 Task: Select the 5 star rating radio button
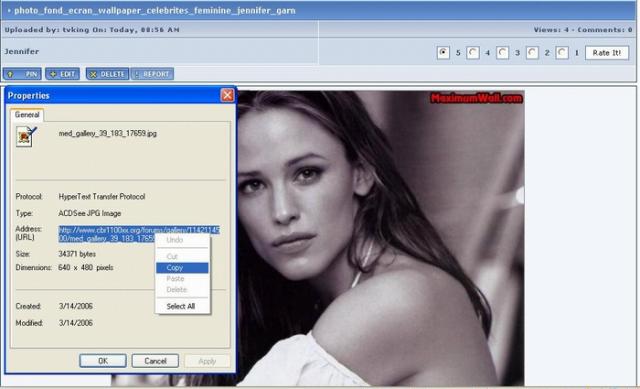443,53
